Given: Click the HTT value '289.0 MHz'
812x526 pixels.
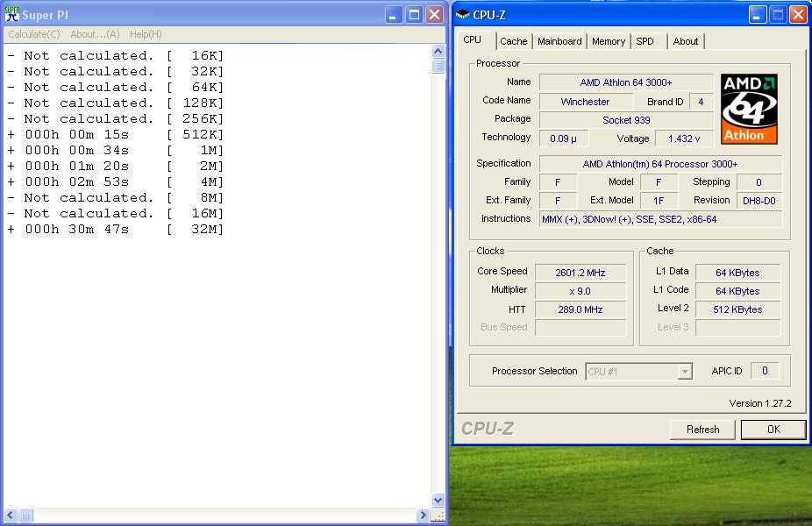Looking at the screenshot, I should (x=581, y=309).
